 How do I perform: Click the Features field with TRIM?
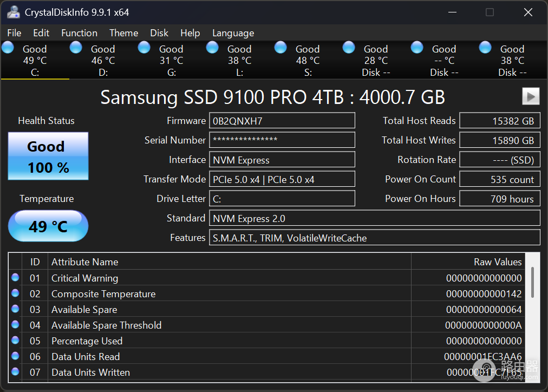pos(375,238)
